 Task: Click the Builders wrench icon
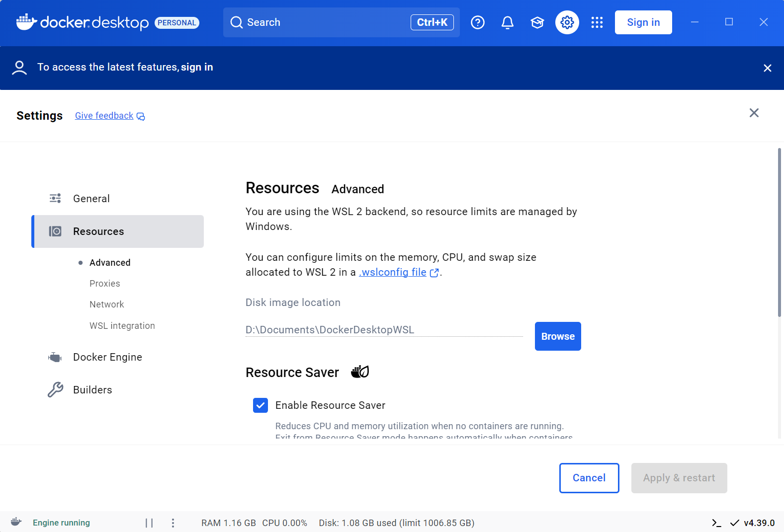point(55,389)
